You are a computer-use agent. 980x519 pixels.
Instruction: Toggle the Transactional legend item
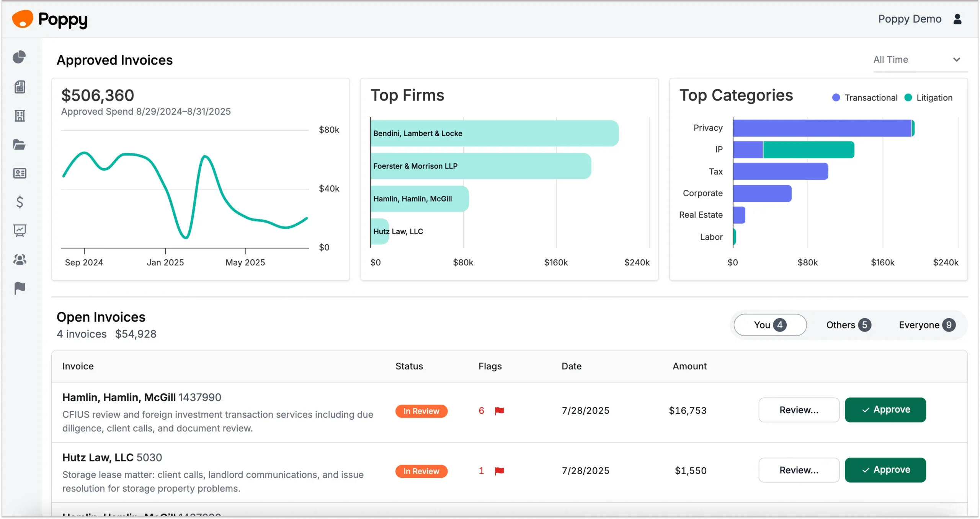pos(865,98)
